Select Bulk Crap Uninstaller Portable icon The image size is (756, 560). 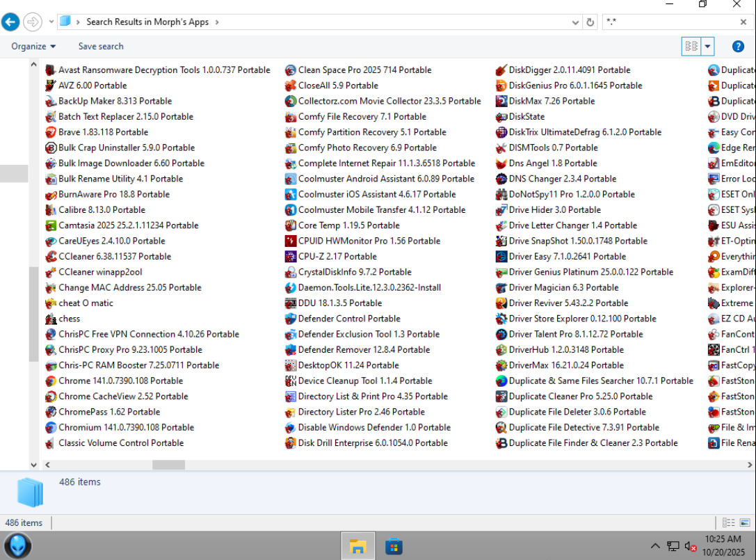pos(51,147)
